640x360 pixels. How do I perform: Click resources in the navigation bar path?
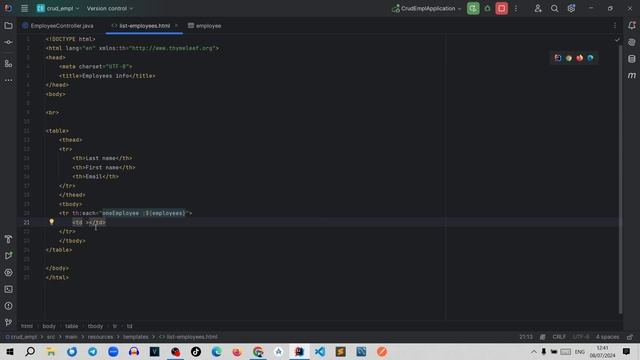click(100, 337)
